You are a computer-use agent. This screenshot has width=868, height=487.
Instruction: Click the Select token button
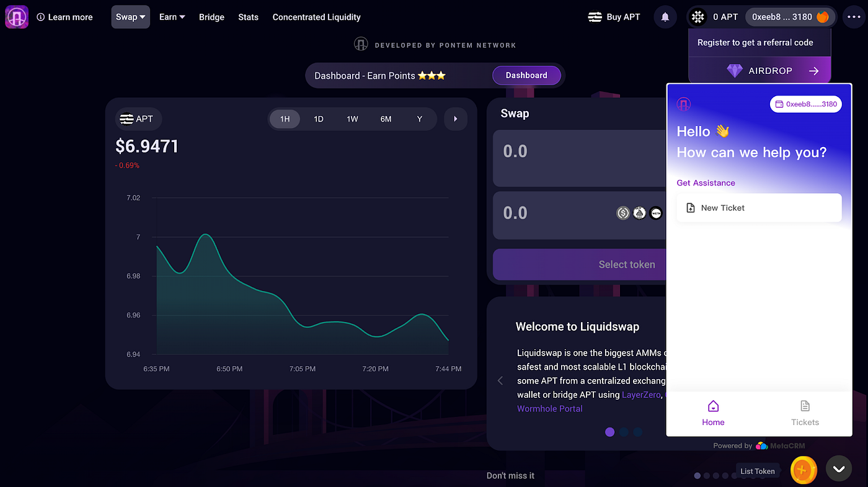[579, 264]
